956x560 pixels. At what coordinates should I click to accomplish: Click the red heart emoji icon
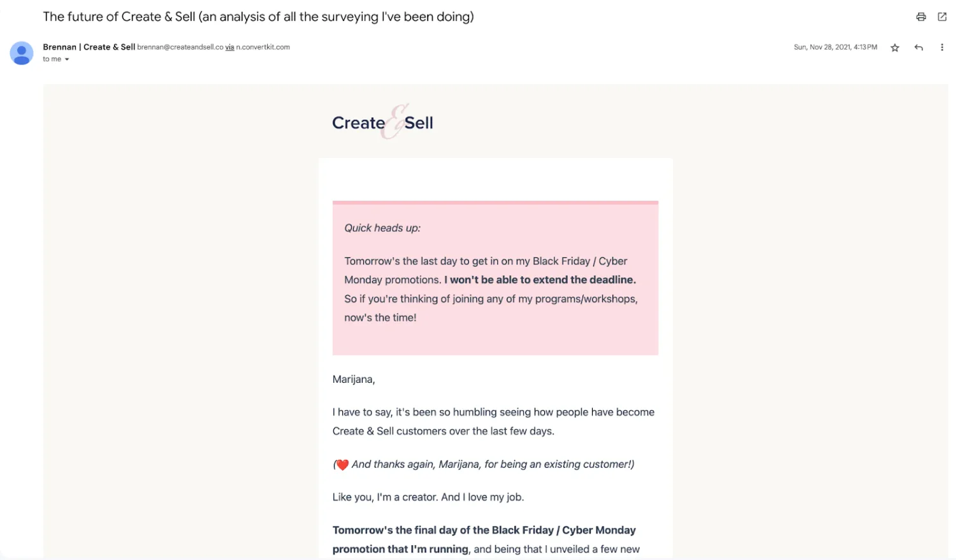(x=342, y=465)
